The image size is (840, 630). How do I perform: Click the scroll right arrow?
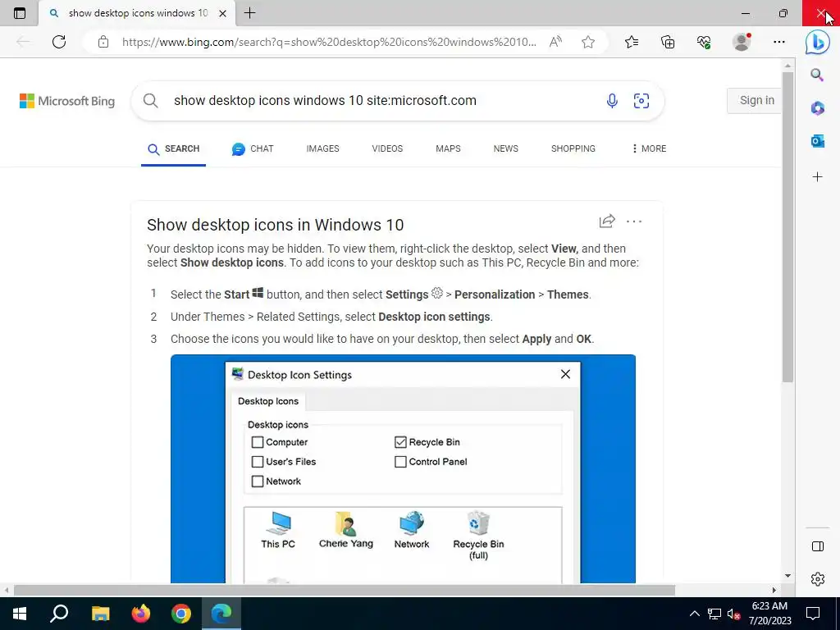point(774,590)
